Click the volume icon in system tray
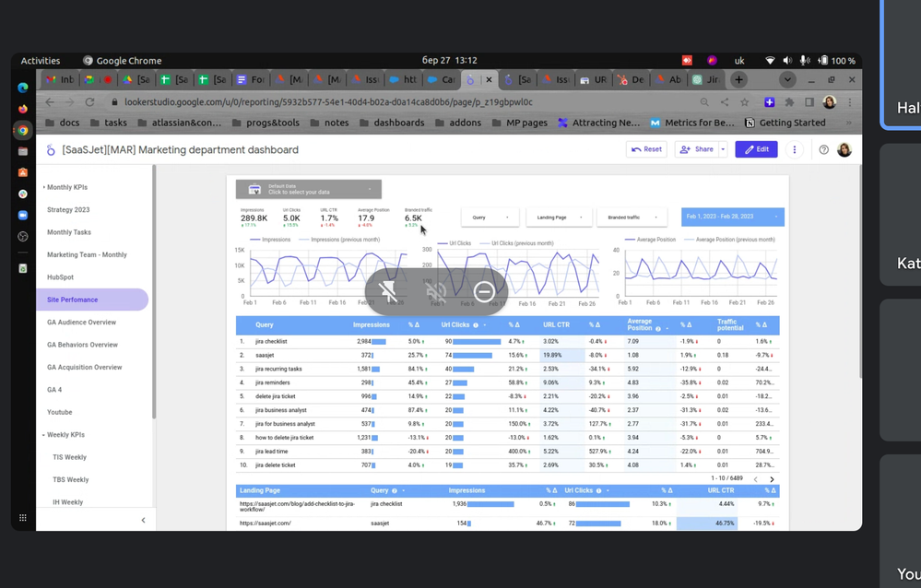Screen dimensions: 921x588 pos(787,61)
